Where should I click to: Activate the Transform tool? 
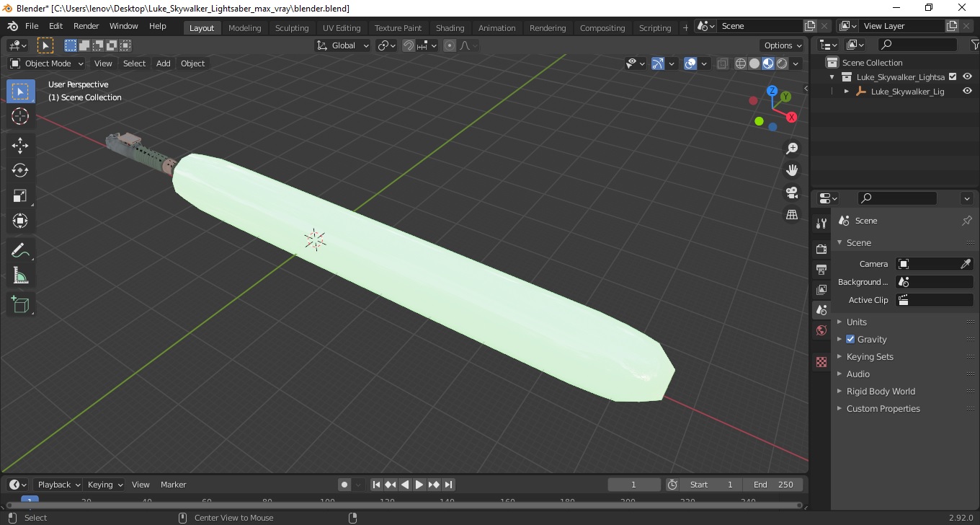20,221
